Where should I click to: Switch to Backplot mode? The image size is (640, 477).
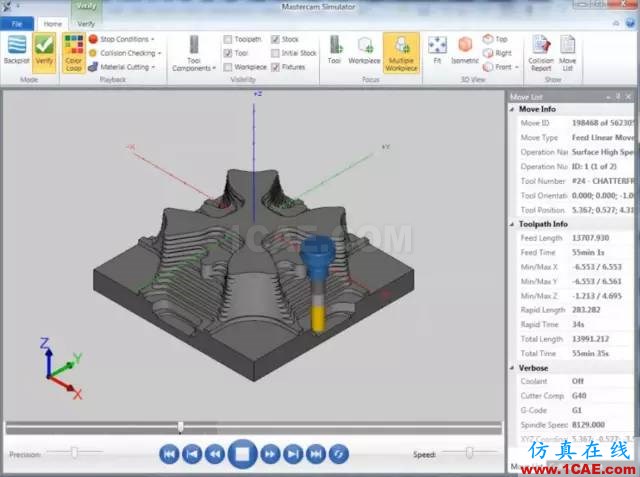click(17, 50)
